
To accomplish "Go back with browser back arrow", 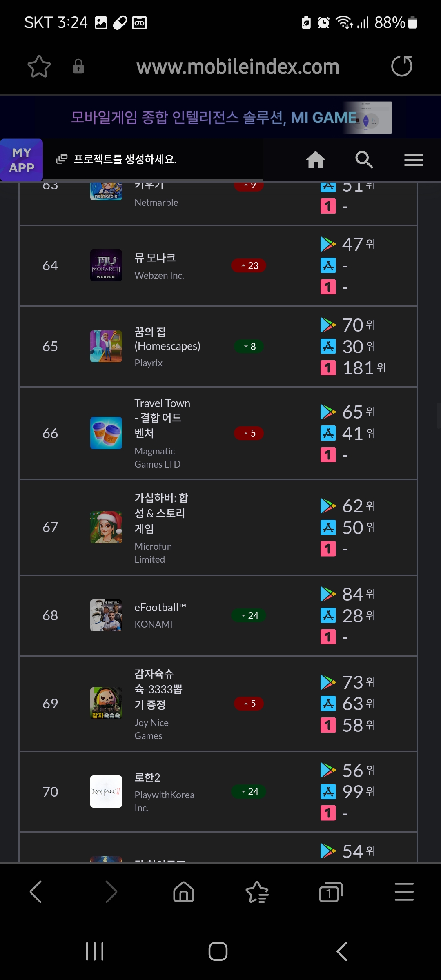I will point(36,891).
